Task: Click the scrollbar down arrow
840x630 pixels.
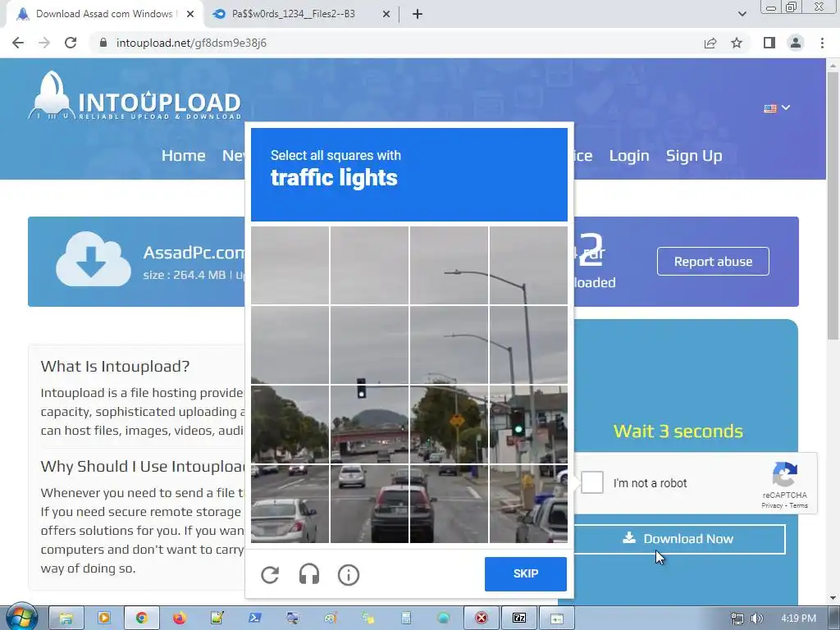Action: (x=833, y=598)
